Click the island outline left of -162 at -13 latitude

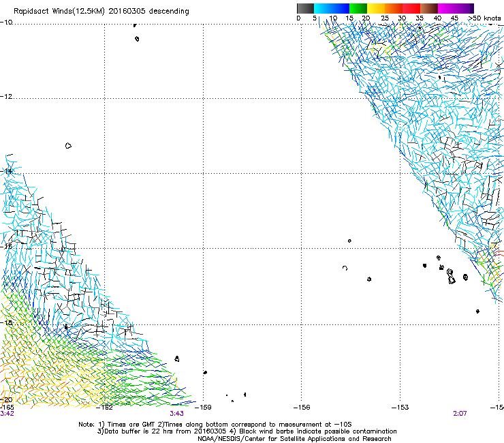(x=68, y=146)
